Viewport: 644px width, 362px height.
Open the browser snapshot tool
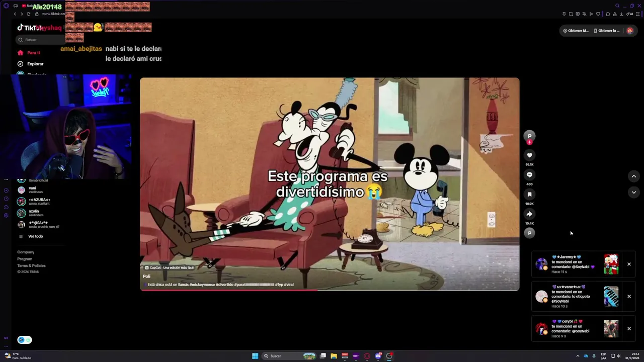pos(571,14)
